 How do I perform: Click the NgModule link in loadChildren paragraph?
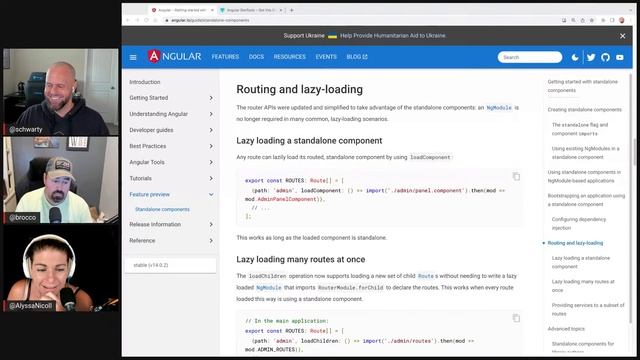pyautogui.click(x=269, y=288)
